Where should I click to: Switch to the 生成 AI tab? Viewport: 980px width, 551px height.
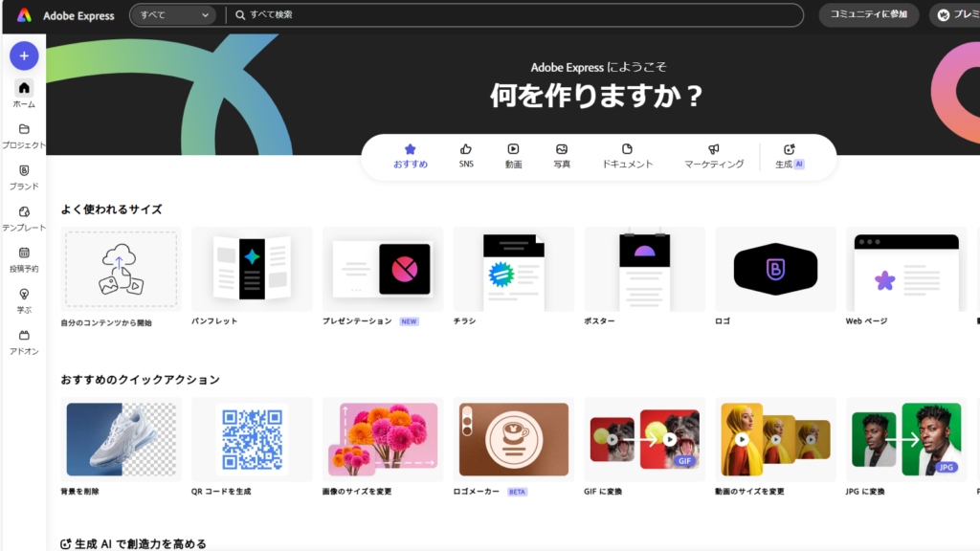tap(788, 156)
